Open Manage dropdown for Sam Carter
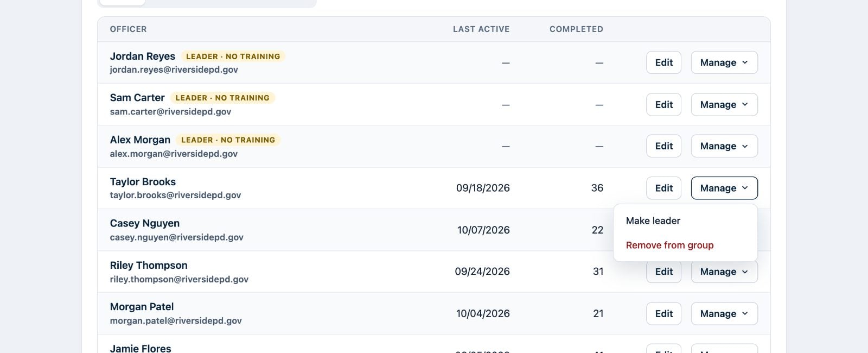868x353 pixels. coord(724,104)
